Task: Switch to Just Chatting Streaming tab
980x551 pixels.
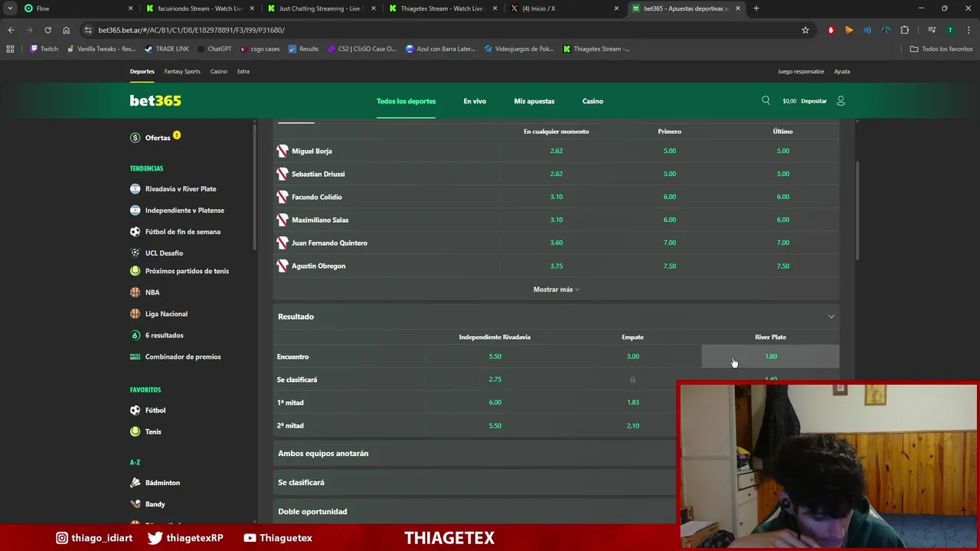Action: [322, 8]
